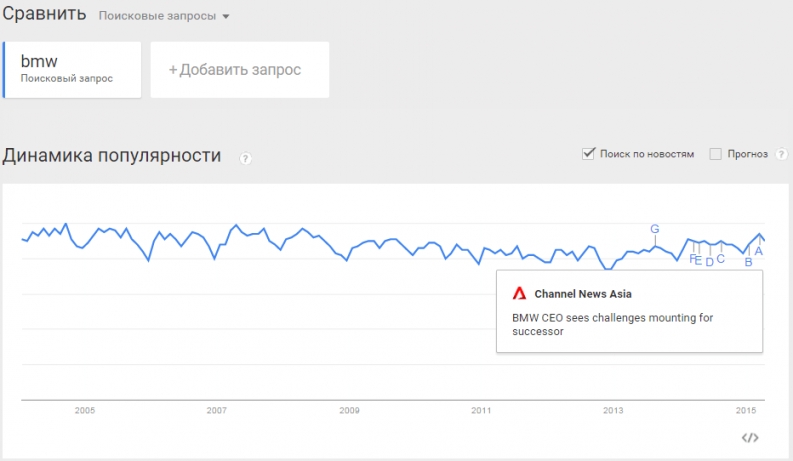Screen dimensions: 793x461
Task: Click the help icon next to Прогноз
Action: [781, 154]
